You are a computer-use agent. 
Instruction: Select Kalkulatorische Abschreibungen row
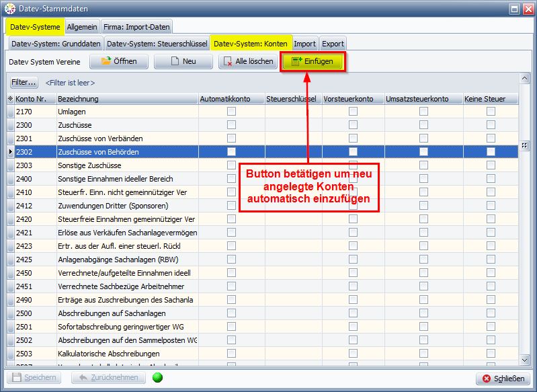point(263,353)
